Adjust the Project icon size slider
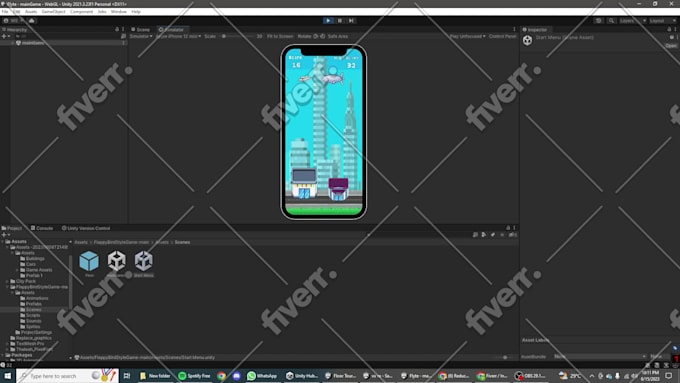 point(505,357)
